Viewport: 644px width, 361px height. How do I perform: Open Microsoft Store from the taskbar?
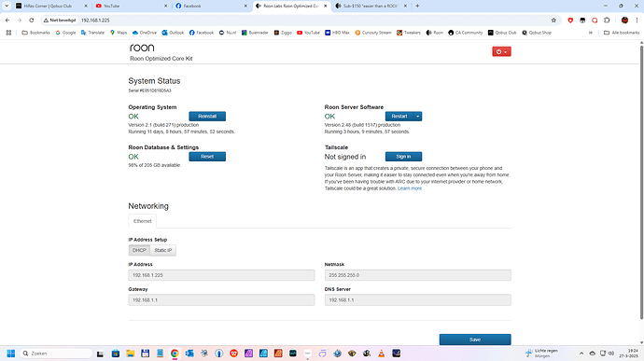click(116, 354)
